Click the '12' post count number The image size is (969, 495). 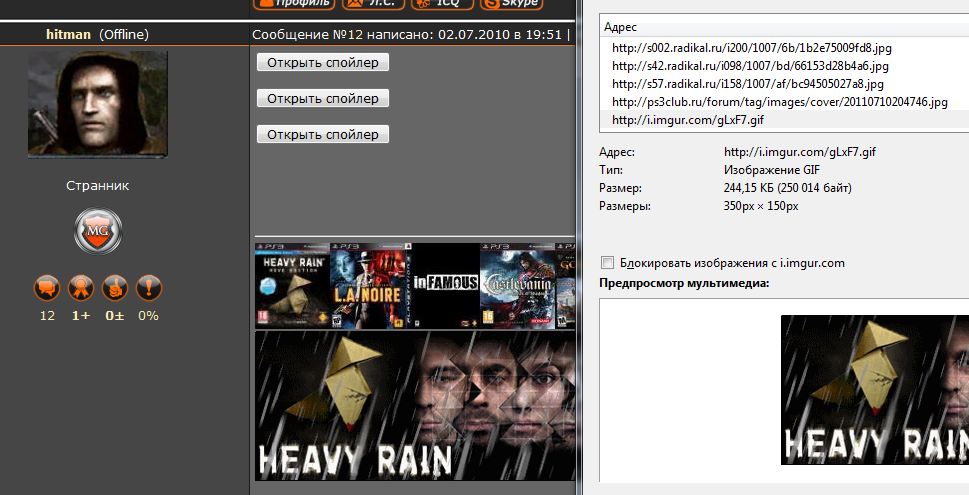[x=47, y=316]
